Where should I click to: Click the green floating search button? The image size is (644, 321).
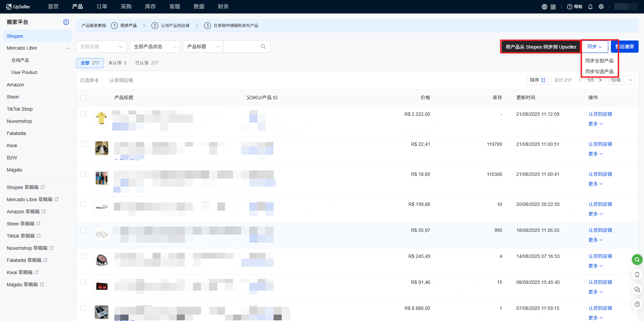click(x=637, y=260)
